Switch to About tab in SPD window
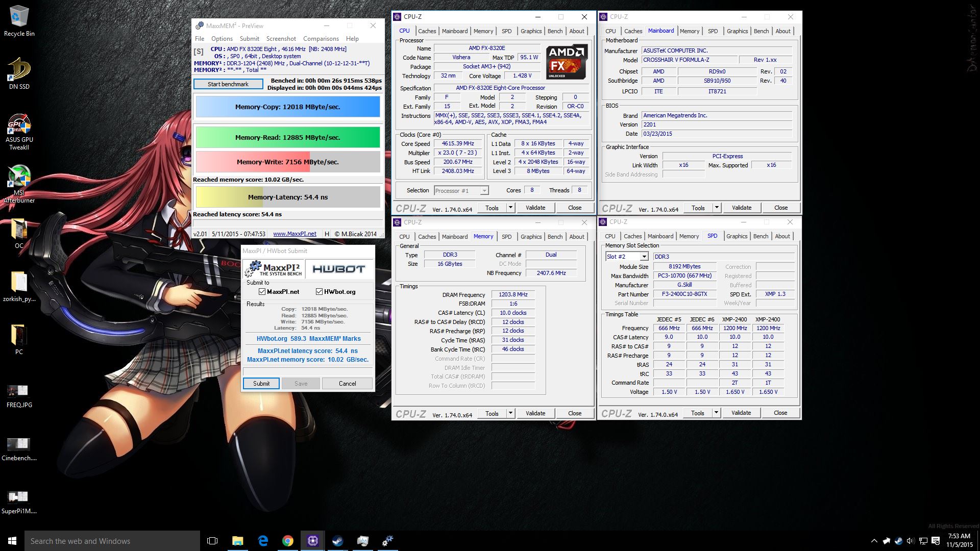The image size is (980, 551). point(782,236)
